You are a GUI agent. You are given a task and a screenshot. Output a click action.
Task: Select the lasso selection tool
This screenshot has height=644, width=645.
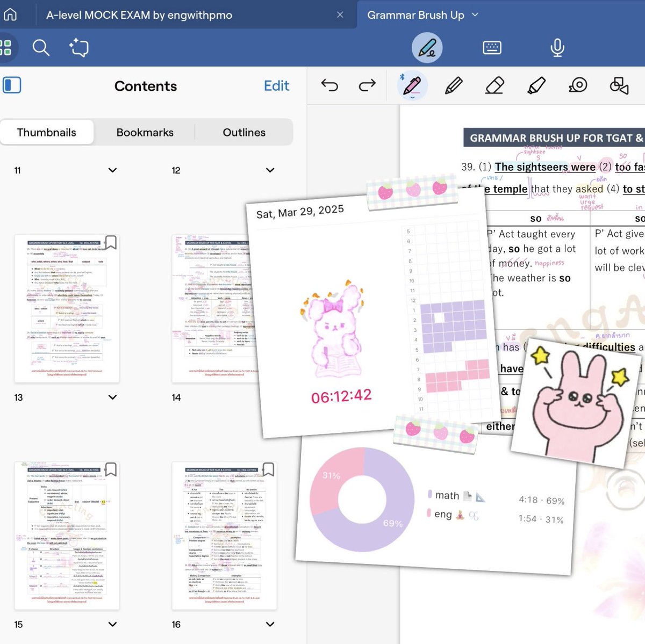click(578, 85)
